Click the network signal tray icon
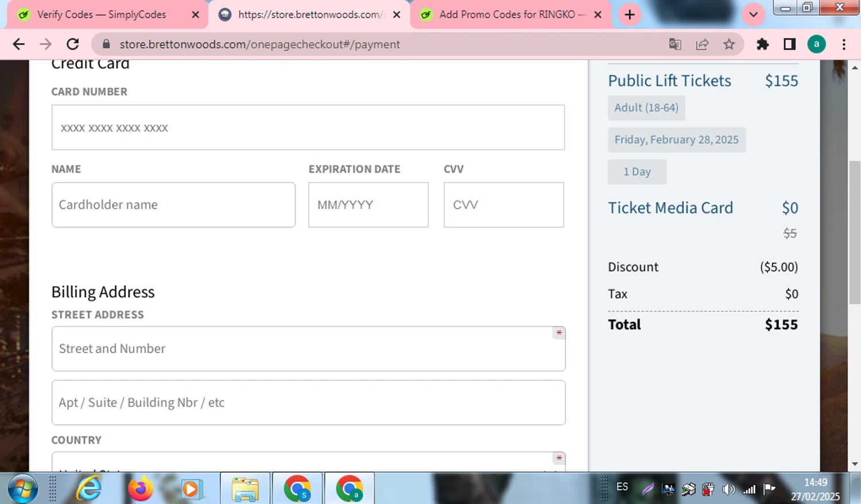 coord(749,490)
